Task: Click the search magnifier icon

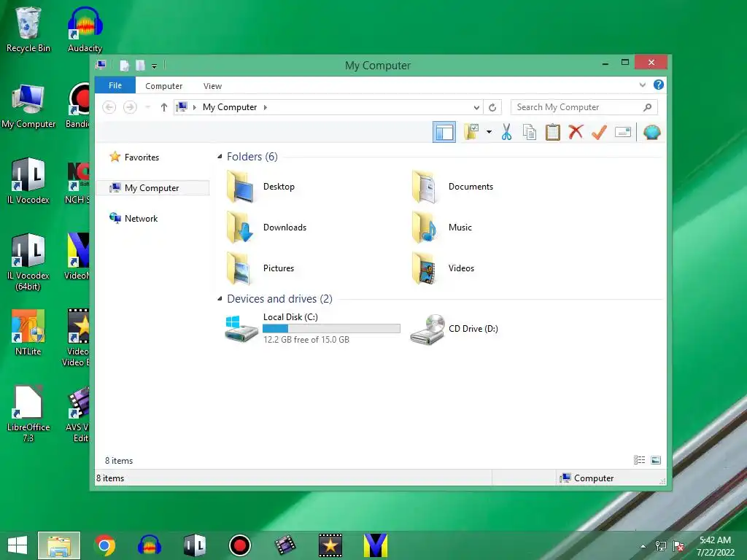Action: 647,107
